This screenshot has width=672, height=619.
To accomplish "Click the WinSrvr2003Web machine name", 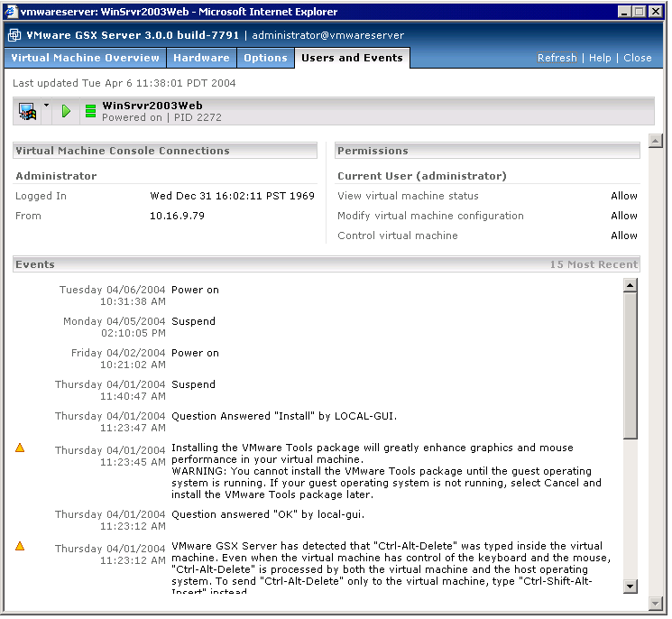I will pyautogui.click(x=152, y=106).
